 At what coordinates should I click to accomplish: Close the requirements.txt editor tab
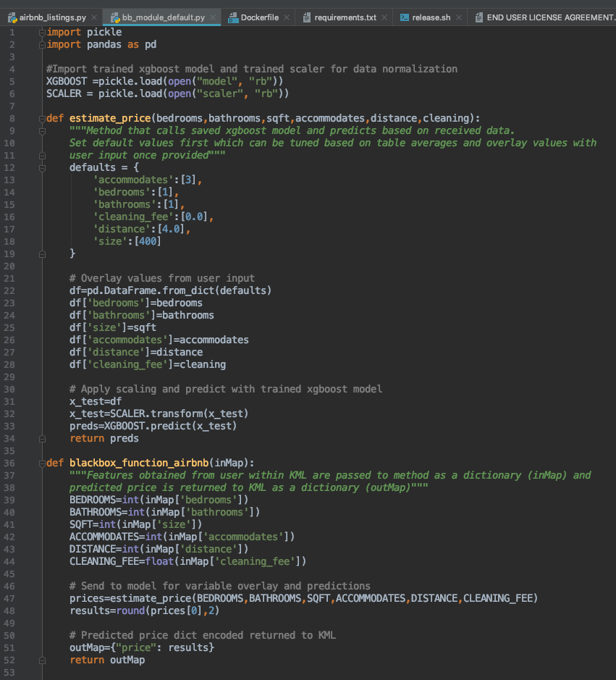(384, 17)
